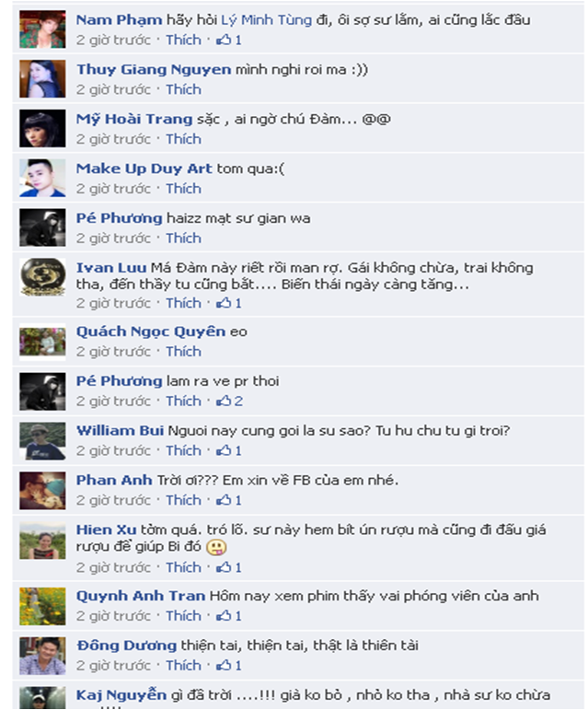Screen dimensions: 588x710
Task: Click thumbs-up count on Nam Phạm's comment
Action: pos(229,40)
